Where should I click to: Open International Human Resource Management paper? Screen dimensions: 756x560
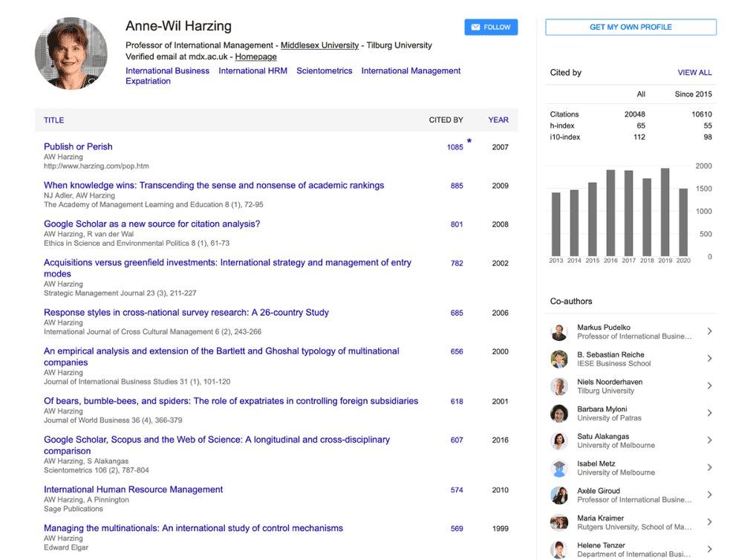click(x=133, y=489)
